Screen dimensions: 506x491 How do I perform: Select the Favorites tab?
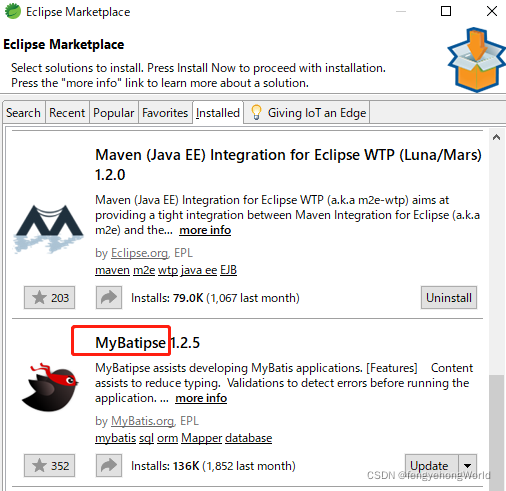pyautogui.click(x=165, y=113)
